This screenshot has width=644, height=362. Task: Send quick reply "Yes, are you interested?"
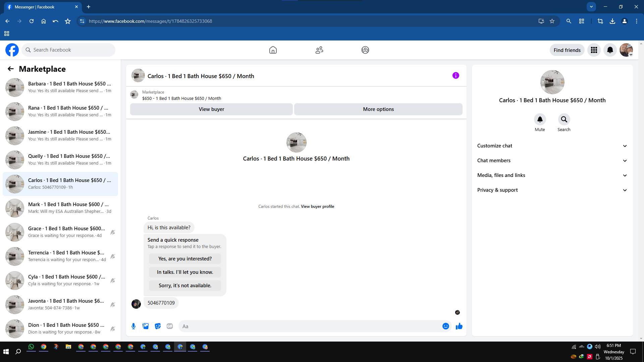[185, 259]
